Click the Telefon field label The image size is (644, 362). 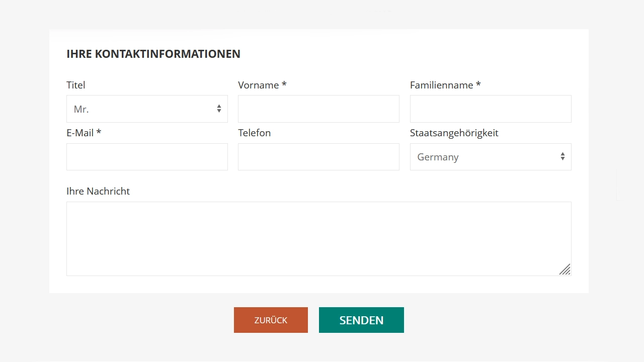(254, 133)
